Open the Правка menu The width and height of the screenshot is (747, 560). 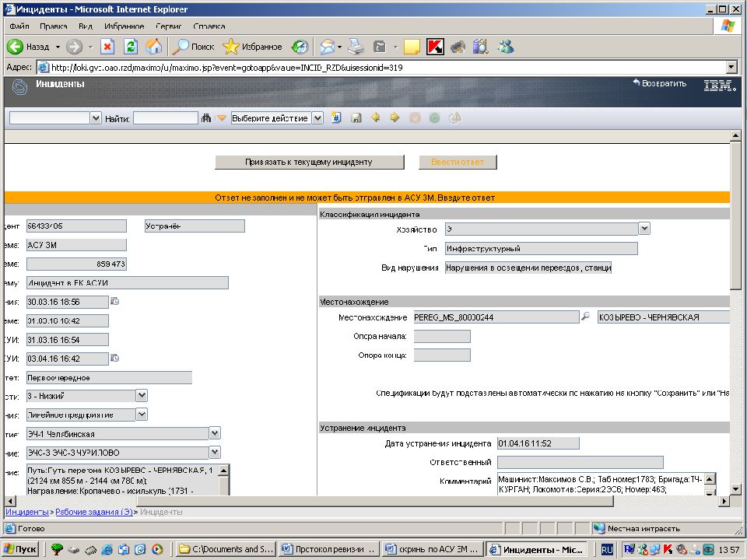tap(54, 26)
